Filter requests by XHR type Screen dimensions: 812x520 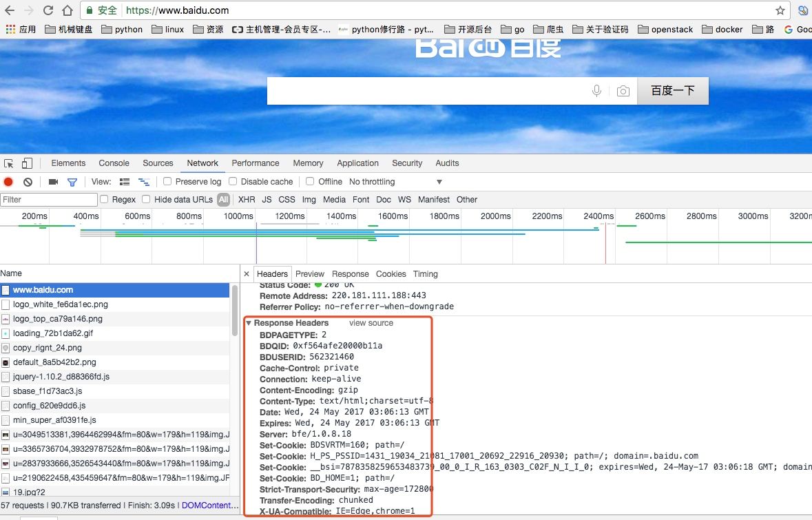(247, 200)
